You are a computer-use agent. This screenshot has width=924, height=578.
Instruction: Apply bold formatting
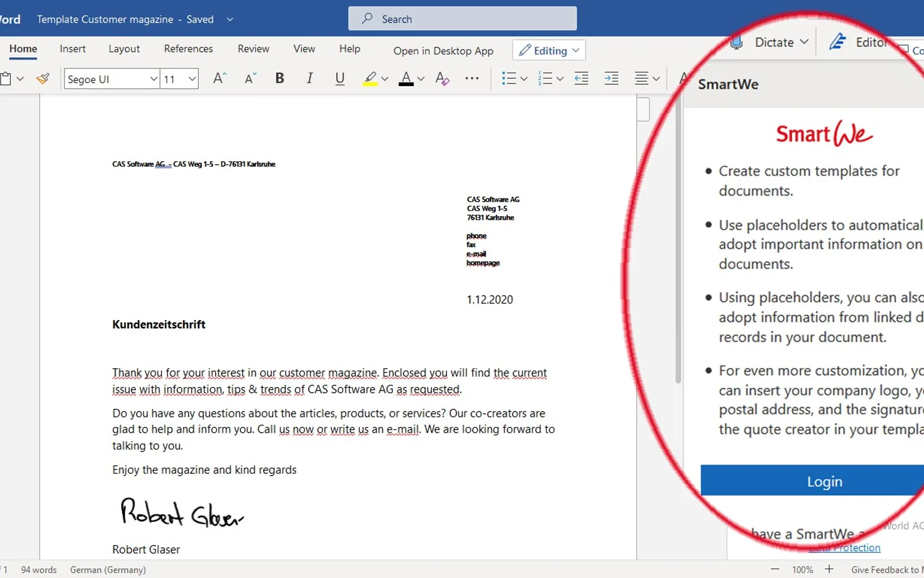click(x=280, y=78)
